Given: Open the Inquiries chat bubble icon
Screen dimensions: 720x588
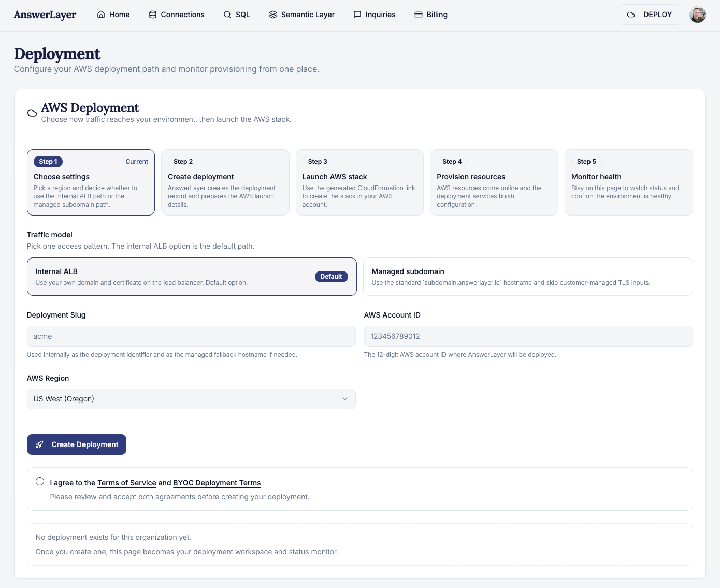Looking at the screenshot, I should coord(357,15).
